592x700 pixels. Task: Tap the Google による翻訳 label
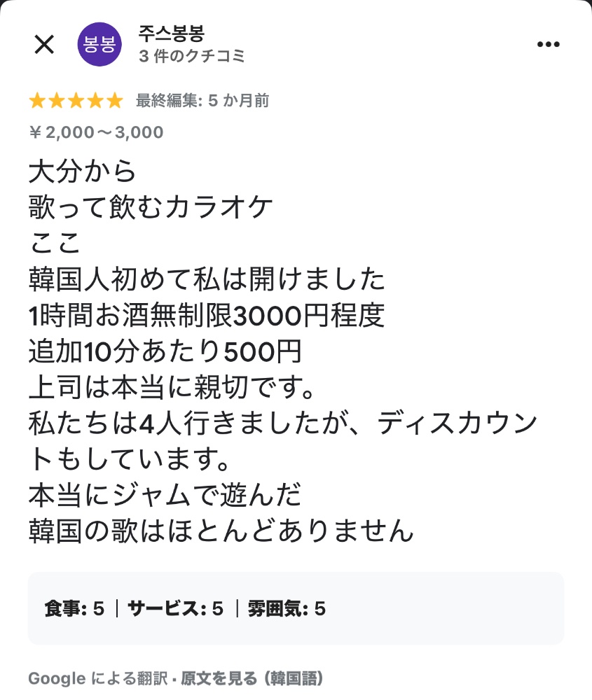[97, 678]
